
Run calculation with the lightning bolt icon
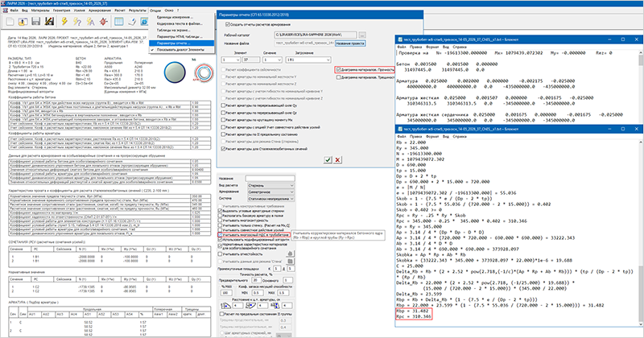tap(64, 21)
